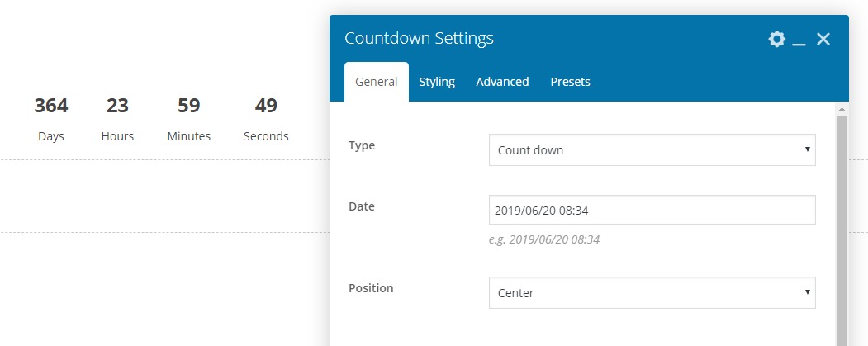The height and width of the screenshot is (346, 868).
Task: Click the settings panel vertical scrollbar thumb
Action: tap(842, 231)
